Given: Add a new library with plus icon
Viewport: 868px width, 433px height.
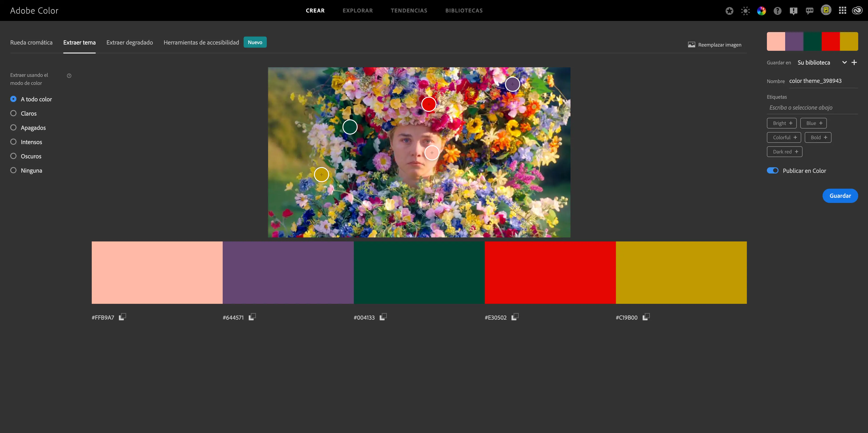Looking at the screenshot, I should click(x=854, y=62).
